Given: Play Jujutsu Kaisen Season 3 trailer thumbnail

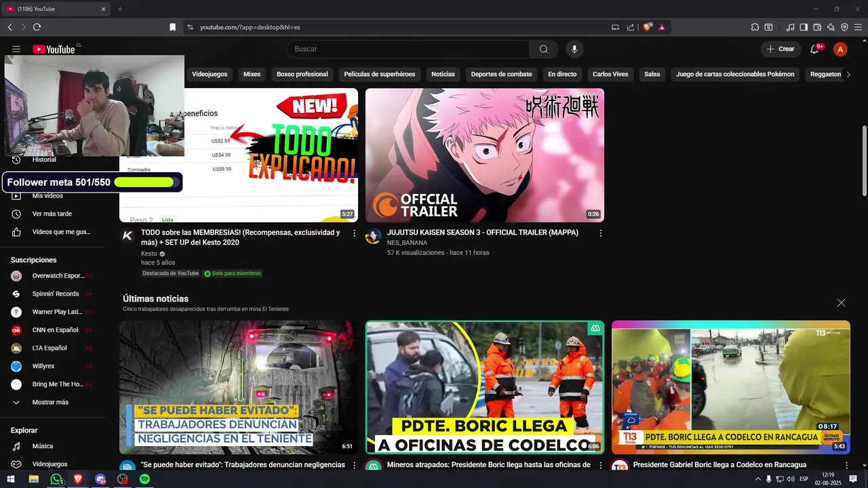Looking at the screenshot, I should point(485,155).
